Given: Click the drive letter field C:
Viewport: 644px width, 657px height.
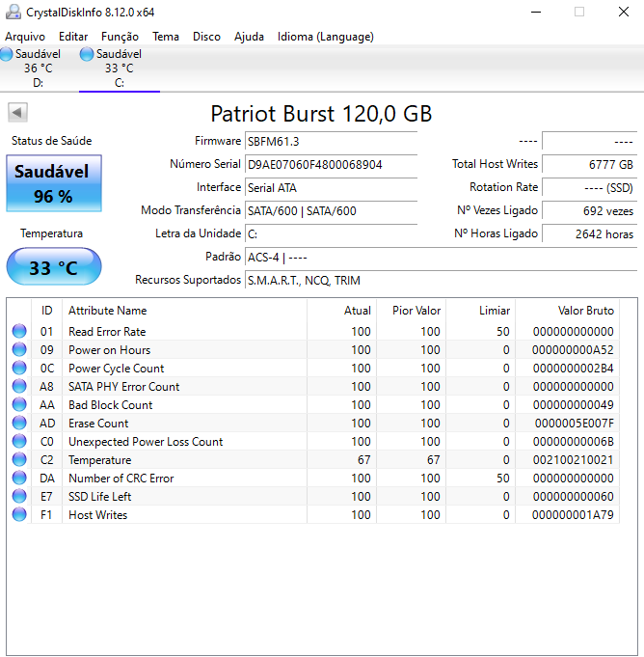Looking at the screenshot, I should pyautogui.click(x=331, y=233).
